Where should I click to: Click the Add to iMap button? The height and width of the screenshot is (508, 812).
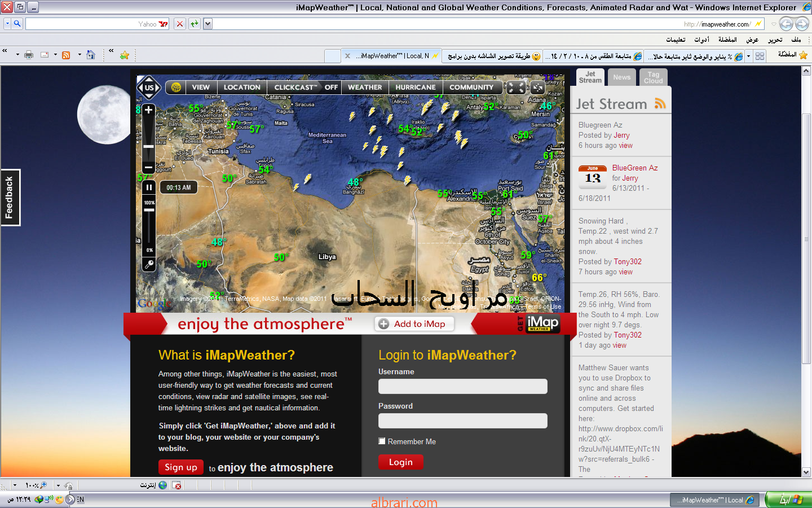click(414, 323)
